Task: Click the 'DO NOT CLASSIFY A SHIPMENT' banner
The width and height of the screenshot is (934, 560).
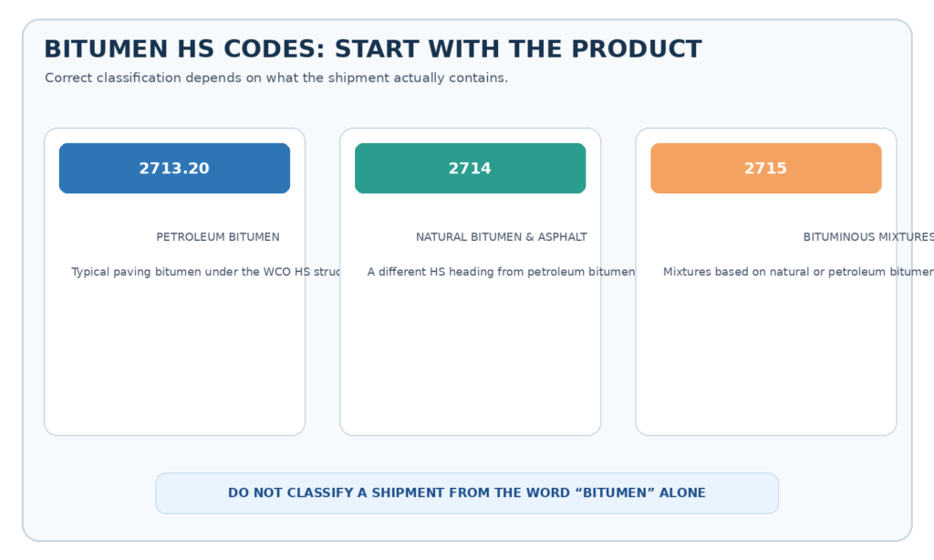Action: pos(467,493)
